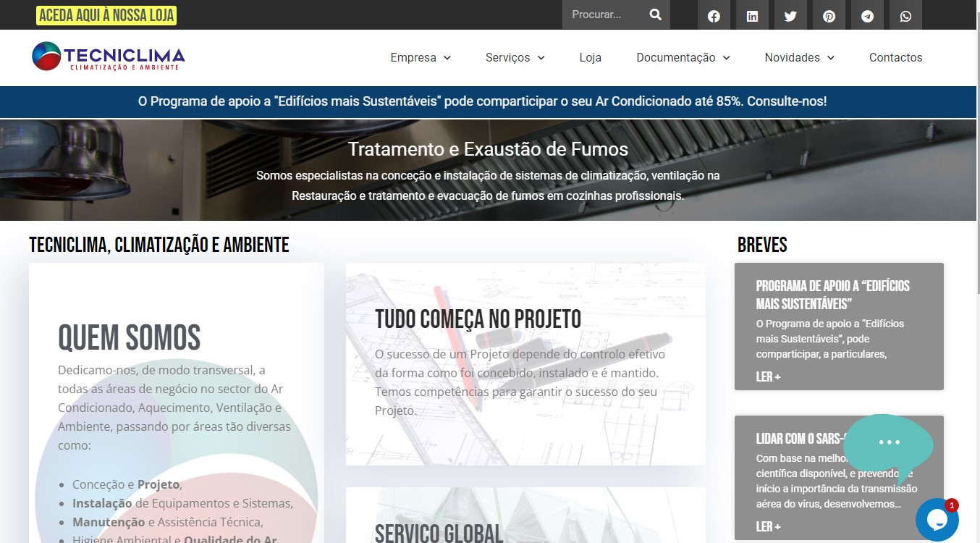This screenshot has width=980, height=543.
Task: Open the Pinterest social icon
Action: coord(829,16)
